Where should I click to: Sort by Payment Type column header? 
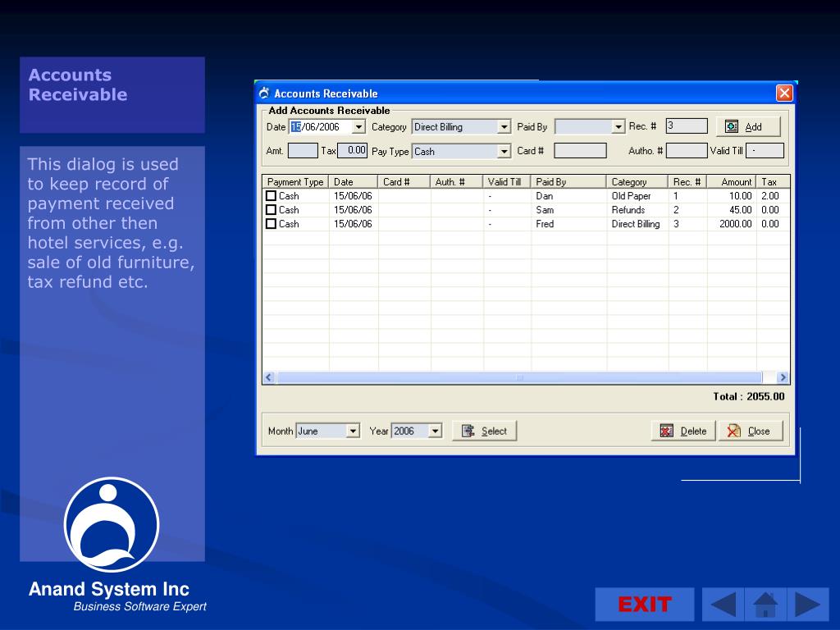pos(295,181)
